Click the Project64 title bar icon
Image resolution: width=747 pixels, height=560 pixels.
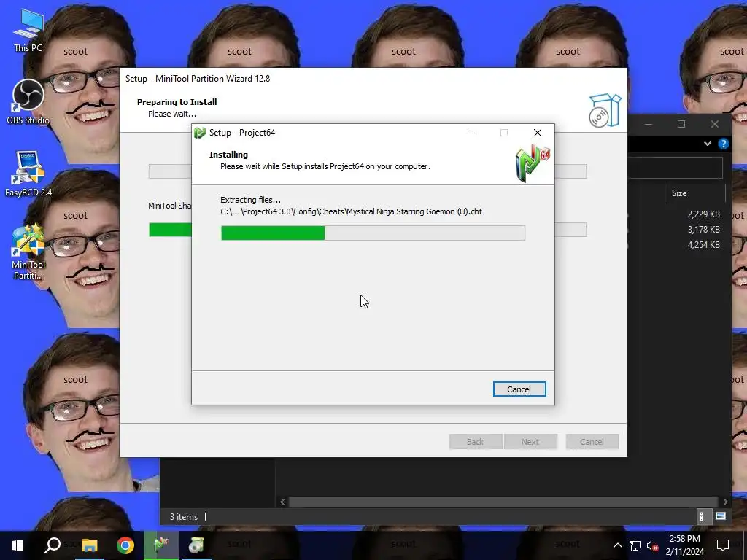coord(200,133)
